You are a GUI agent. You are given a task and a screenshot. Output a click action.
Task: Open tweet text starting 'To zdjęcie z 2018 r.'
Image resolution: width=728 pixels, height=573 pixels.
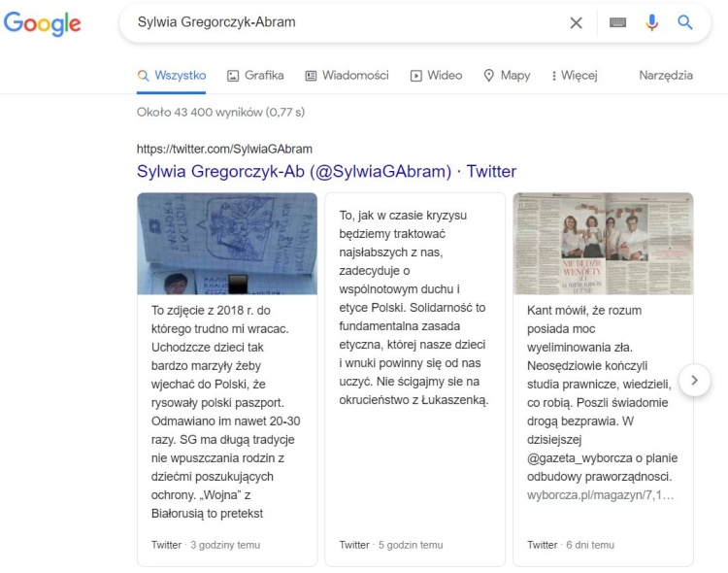click(x=225, y=412)
